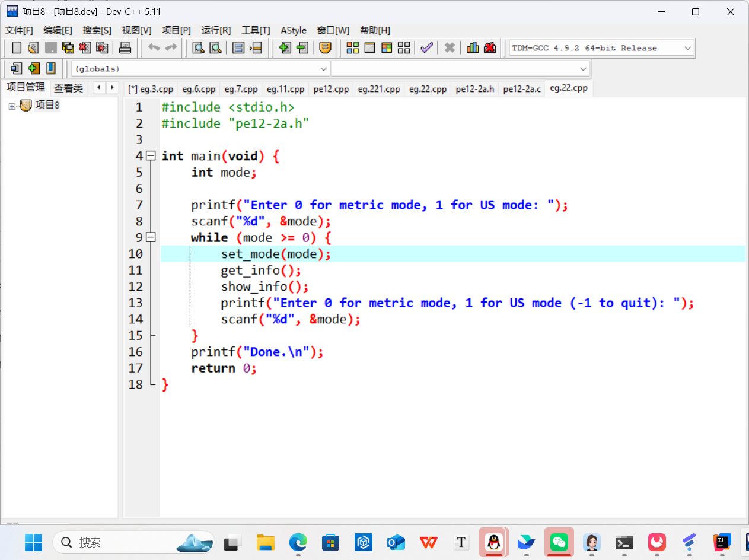Open the 帮助[H] menu

[x=375, y=30]
